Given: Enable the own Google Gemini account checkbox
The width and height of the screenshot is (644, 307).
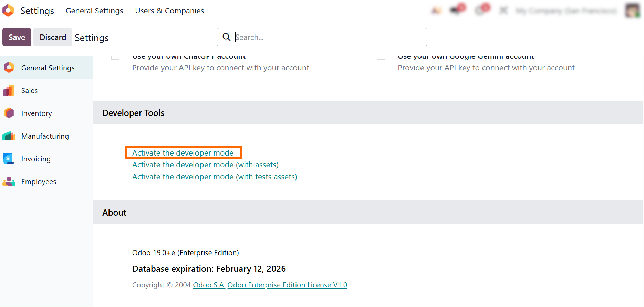Looking at the screenshot, I should (x=381, y=57).
